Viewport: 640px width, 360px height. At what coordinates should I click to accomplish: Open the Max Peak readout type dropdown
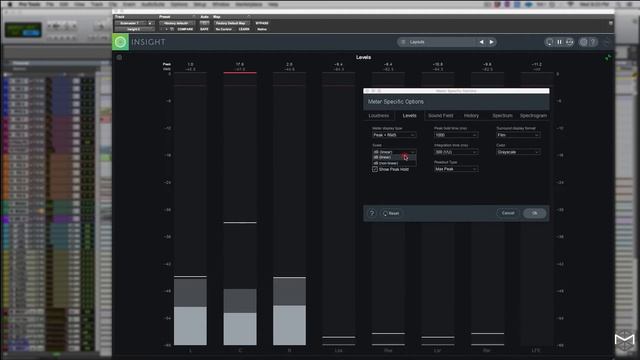[456, 169]
